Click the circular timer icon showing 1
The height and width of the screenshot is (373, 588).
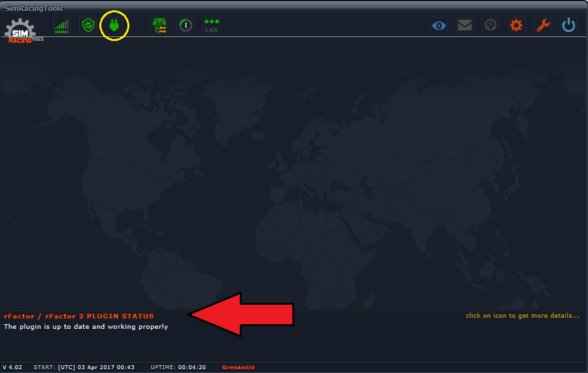click(x=186, y=26)
